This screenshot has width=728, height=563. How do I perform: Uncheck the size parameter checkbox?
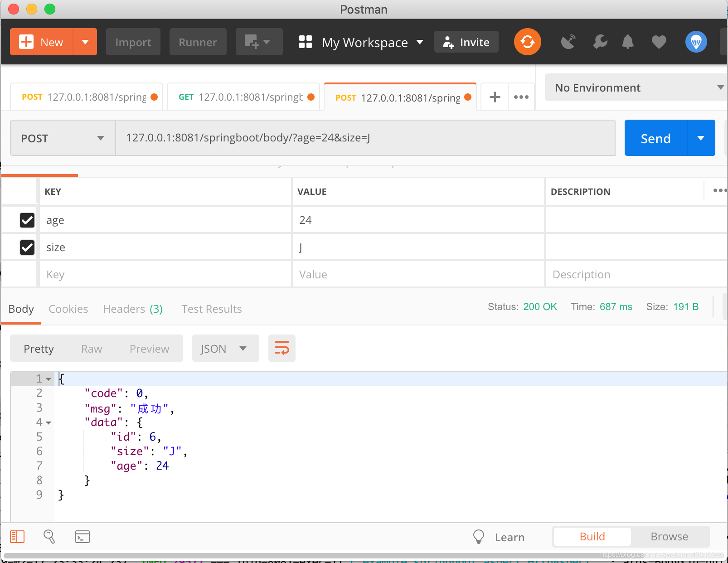[27, 247]
